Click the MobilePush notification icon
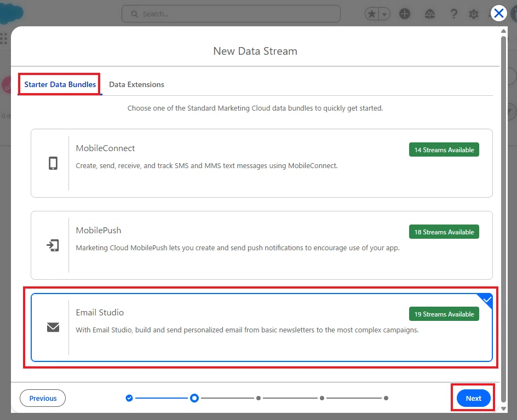517x420 pixels. (53, 245)
